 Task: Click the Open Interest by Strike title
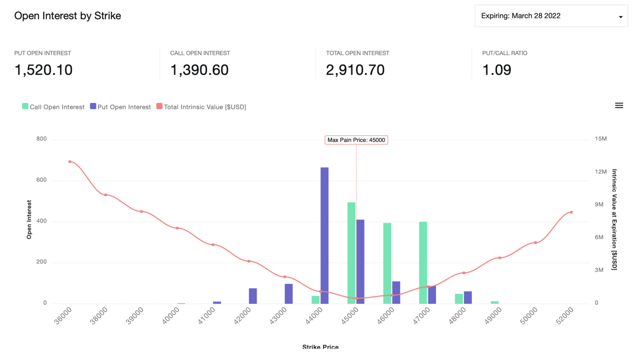68,16
